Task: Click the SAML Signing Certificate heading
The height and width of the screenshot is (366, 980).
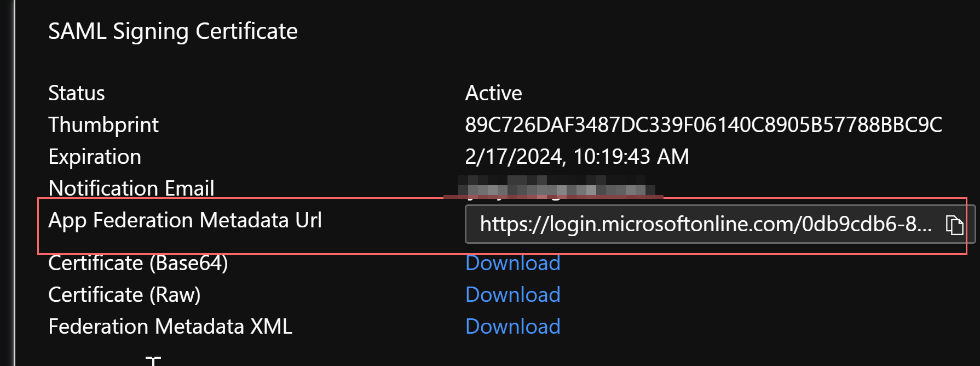Action: point(173,31)
